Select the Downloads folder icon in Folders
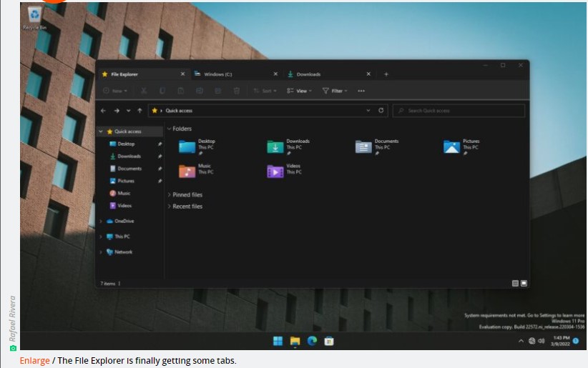 [x=275, y=146]
